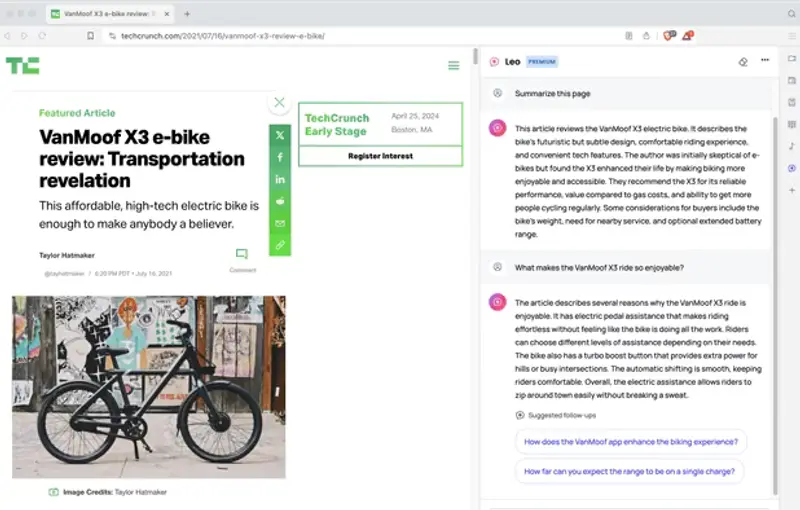Bookmark this page via toolbar icon
Image resolution: width=800 pixels, height=510 pixels.
(90, 36)
